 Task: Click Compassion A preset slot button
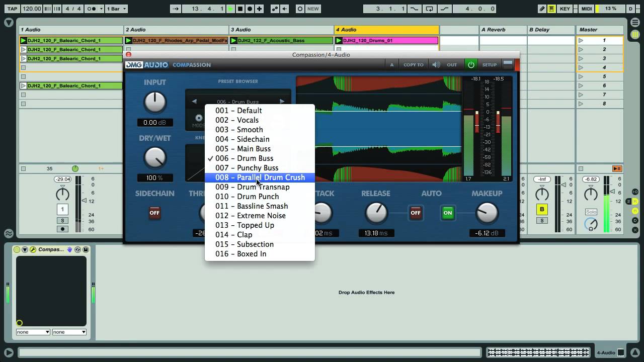[391, 64]
